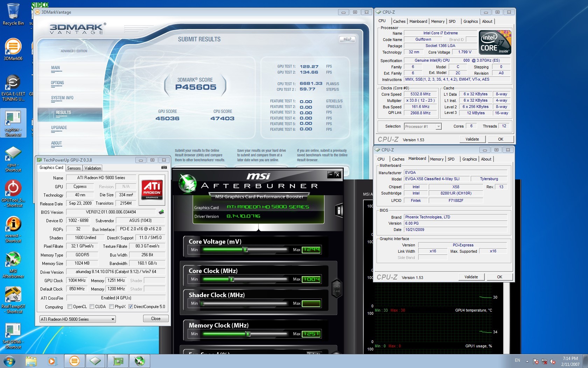588x368 pixels.
Task: Expand the ATI Radeon HD 5800 Series dropdown
Action: click(x=112, y=319)
